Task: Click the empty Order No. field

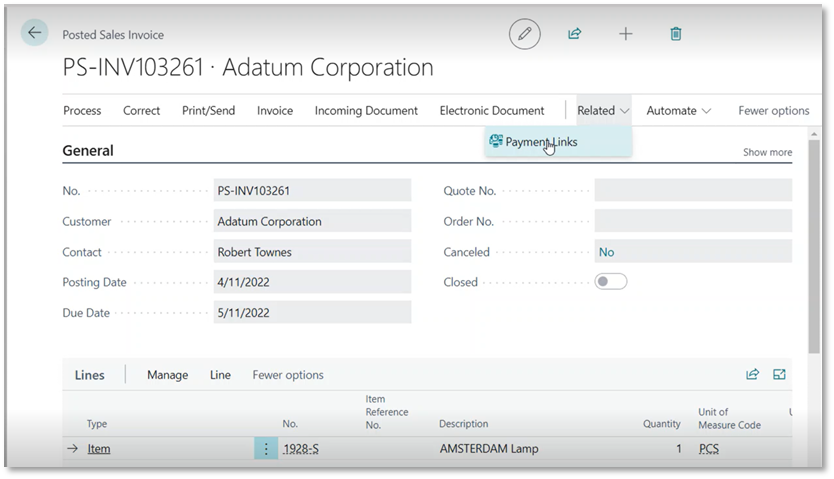Action: pos(693,221)
